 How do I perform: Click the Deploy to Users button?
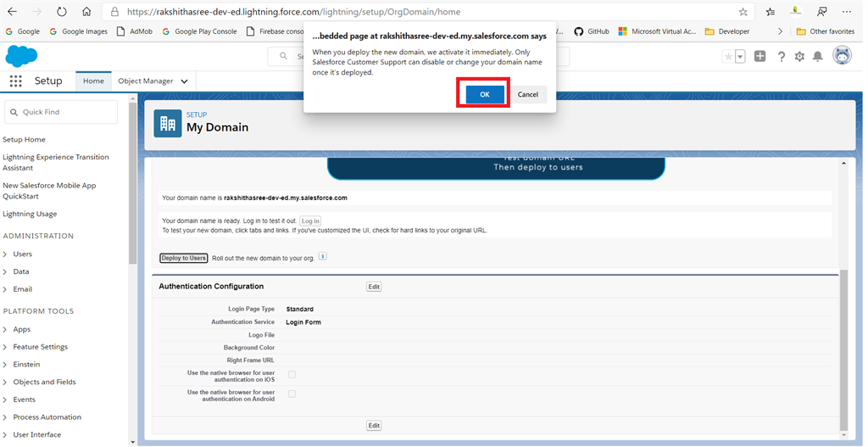tap(184, 258)
